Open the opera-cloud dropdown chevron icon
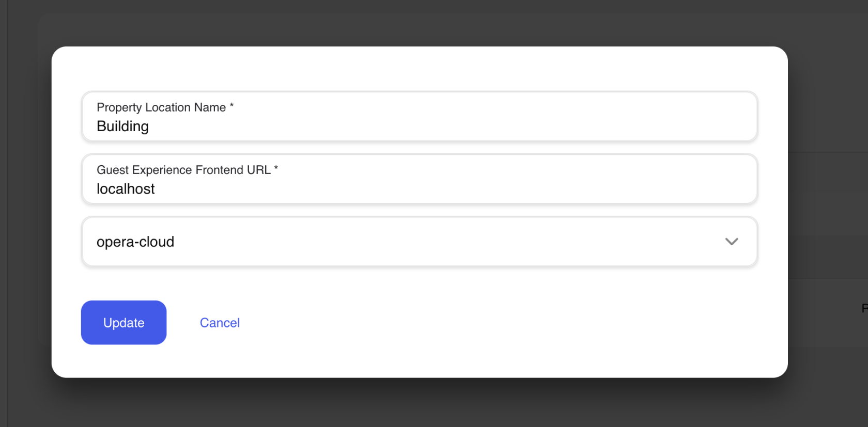Viewport: 868px width, 427px height. point(732,242)
